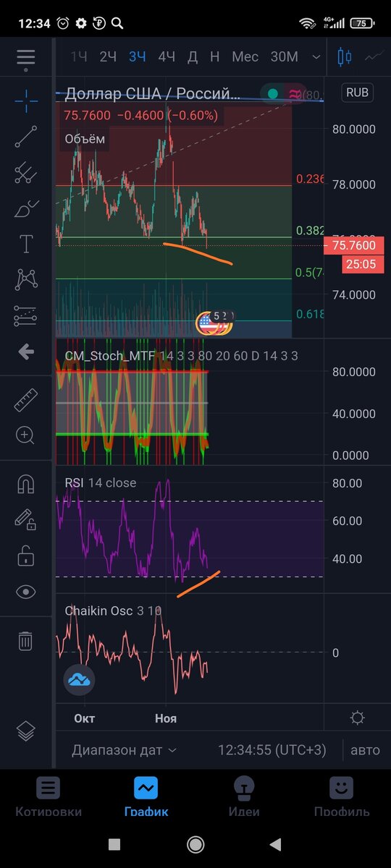Switch to the Идеи tab
This screenshot has height=868, width=391.
coord(244,796)
